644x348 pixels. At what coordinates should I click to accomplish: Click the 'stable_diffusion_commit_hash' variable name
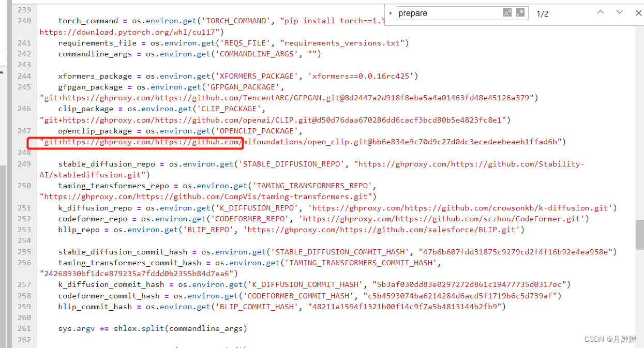(123, 252)
